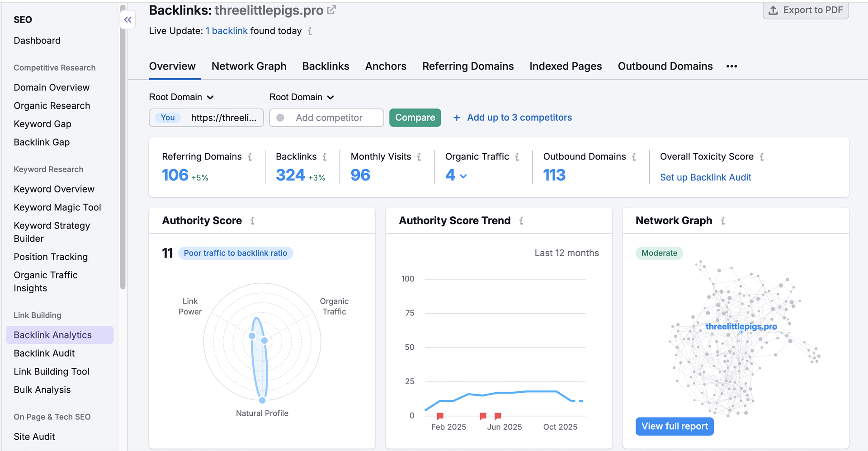Image resolution: width=868 pixels, height=451 pixels.
Task: Click Set up Backlink Audit link
Action: (705, 178)
